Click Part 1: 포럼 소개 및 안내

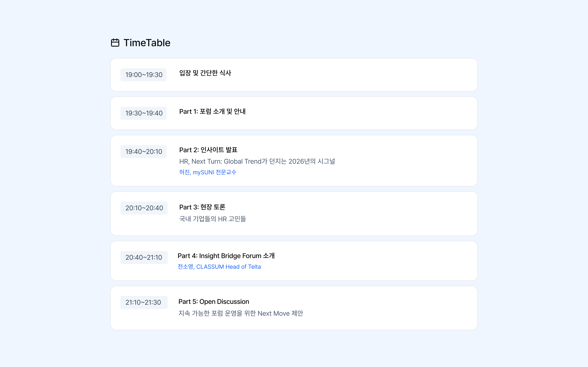click(x=212, y=111)
